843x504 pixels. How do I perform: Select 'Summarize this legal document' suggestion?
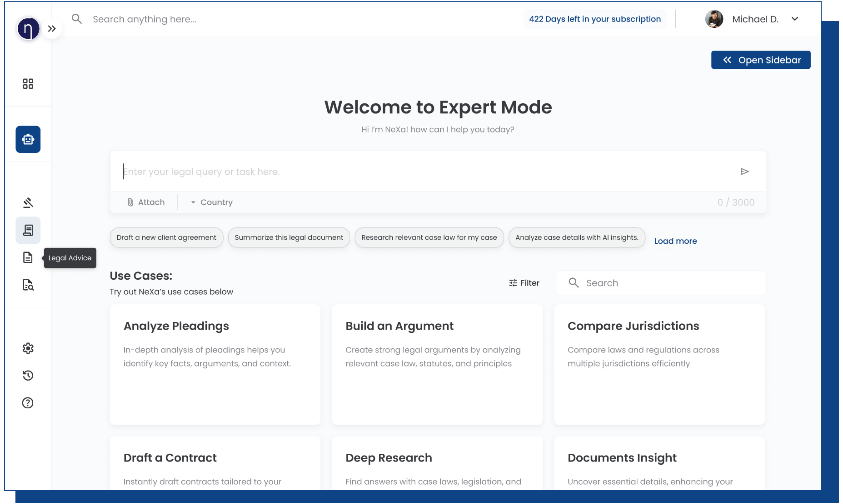click(x=289, y=238)
